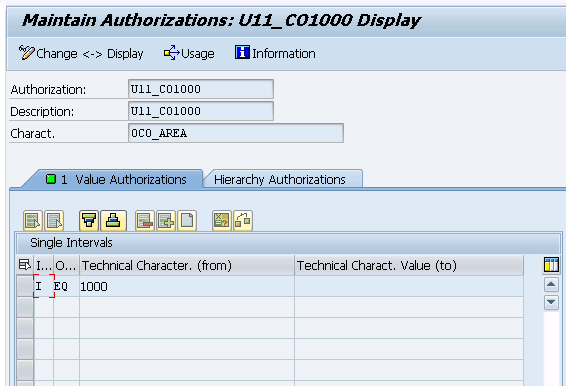Click the pencil icon for Change <-> Display
The width and height of the screenshot is (566, 386).
(26, 53)
